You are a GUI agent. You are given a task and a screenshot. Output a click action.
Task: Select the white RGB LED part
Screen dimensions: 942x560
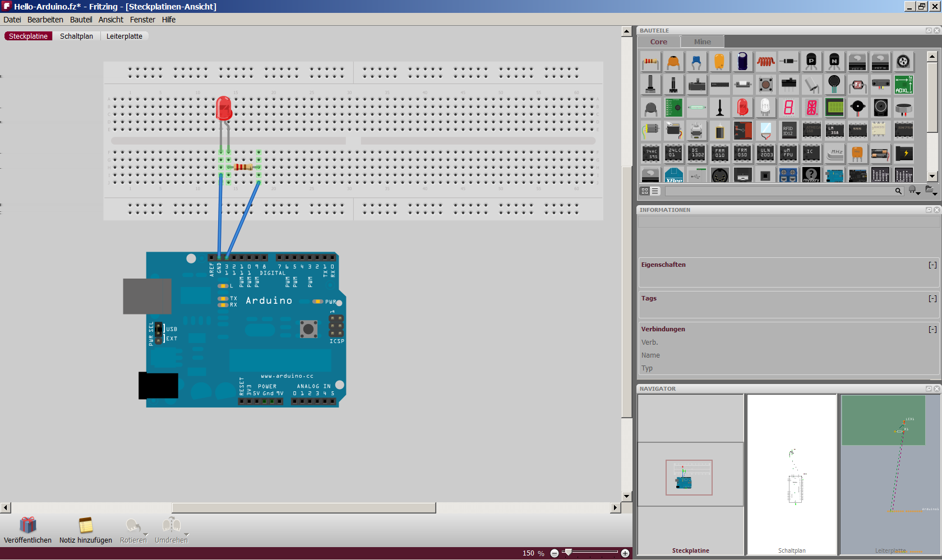point(765,108)
